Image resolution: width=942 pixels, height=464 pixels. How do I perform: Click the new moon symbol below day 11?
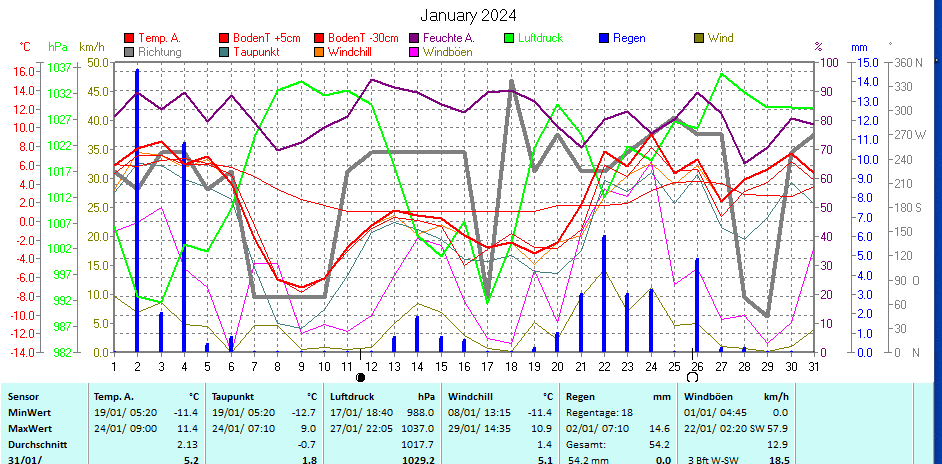pyautogui.click(x=360, y=377)
